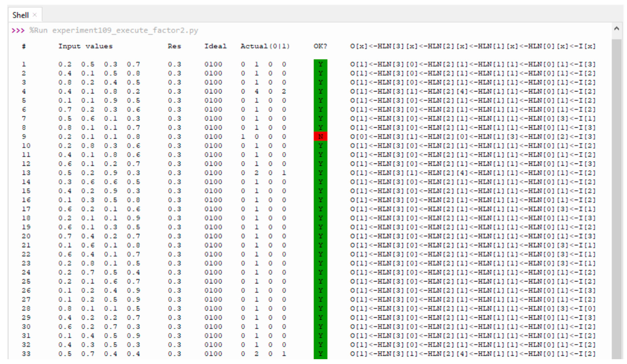Image resolution: width=627 pixels, height=364 pixels.
Task: Click the %Run experiment109_execute_factor2.py command
Action: point(114,31)
